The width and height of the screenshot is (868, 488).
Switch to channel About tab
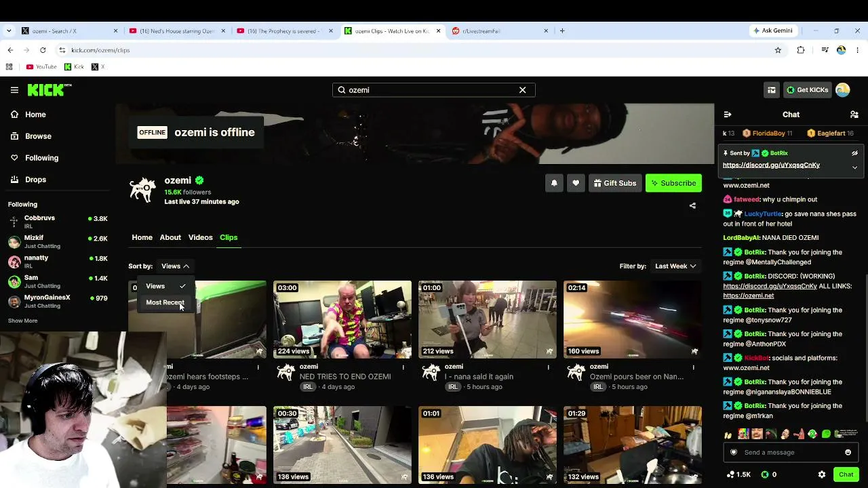170,237
